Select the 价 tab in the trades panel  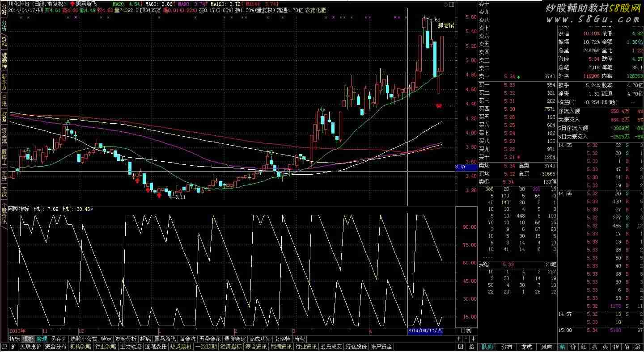(x=573, y=347)
